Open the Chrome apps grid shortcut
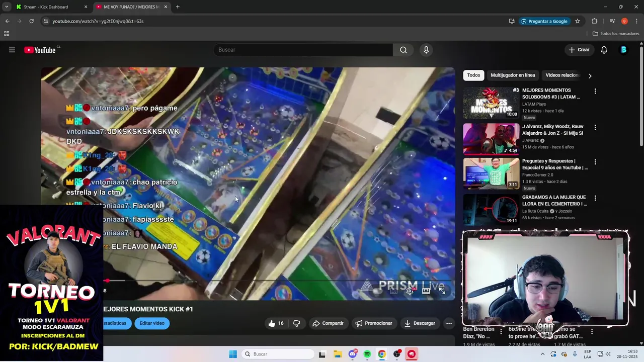This screenshot has width=644, height=362. [x=7, y=34]
